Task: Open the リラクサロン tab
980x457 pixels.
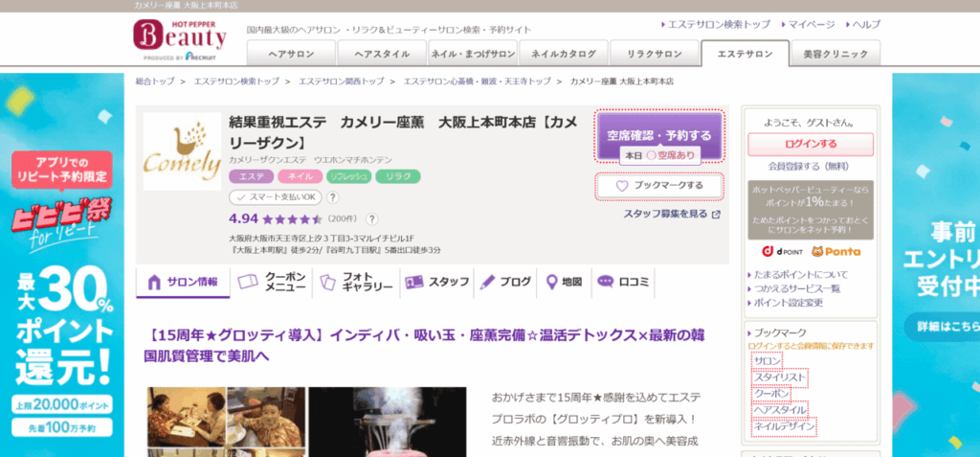Action: pos(655,54)
